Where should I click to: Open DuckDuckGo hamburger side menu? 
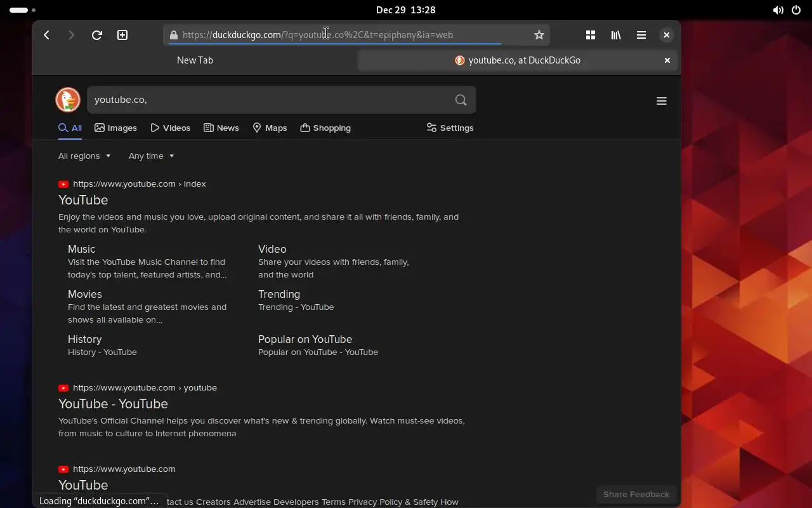662,101
